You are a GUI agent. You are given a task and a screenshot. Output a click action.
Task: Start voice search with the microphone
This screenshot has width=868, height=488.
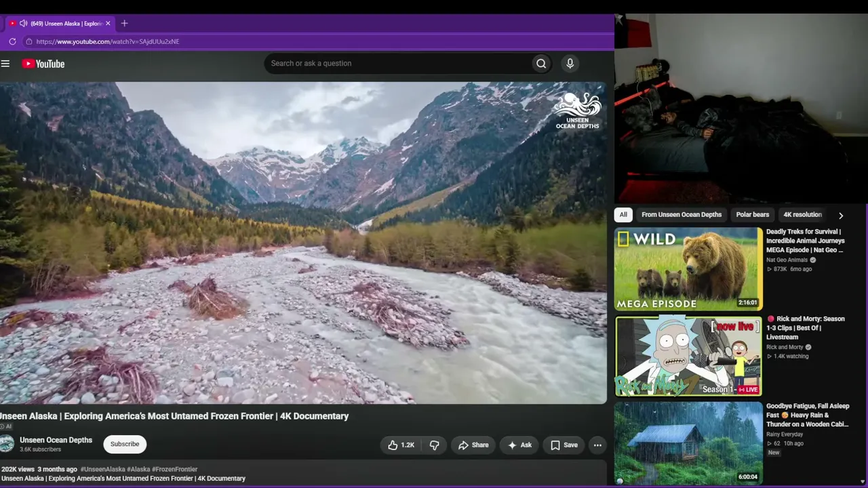(570, 64)
